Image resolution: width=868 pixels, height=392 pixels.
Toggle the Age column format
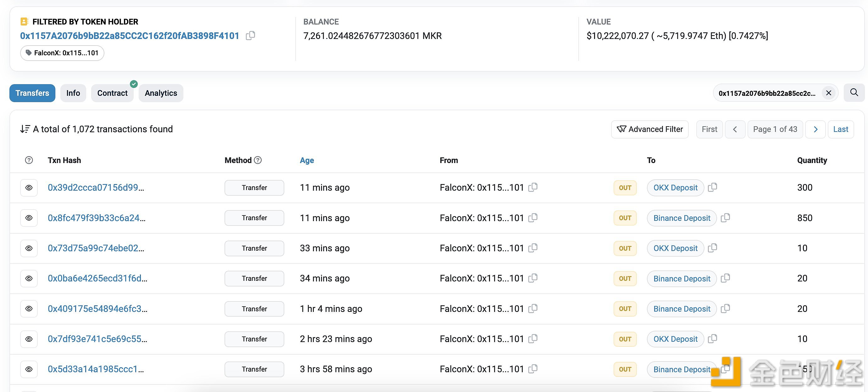[x=307, y=160]
